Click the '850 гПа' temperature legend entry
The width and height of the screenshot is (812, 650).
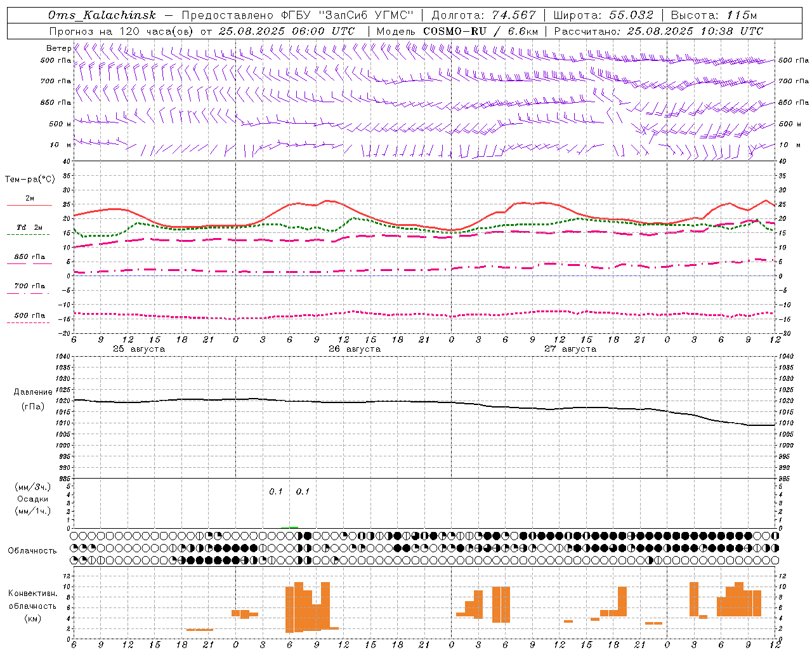[x=30, y=257]
